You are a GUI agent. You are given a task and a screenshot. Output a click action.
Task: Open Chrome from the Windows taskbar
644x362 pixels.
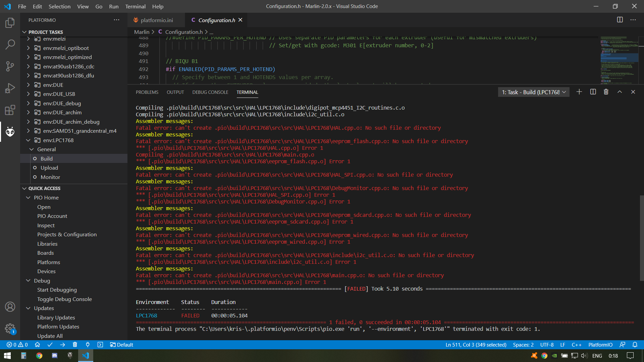pyautogui.click(x=39, y=356)
